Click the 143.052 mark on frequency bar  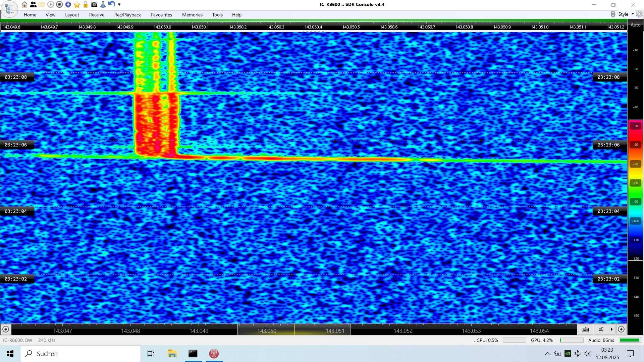403,331
